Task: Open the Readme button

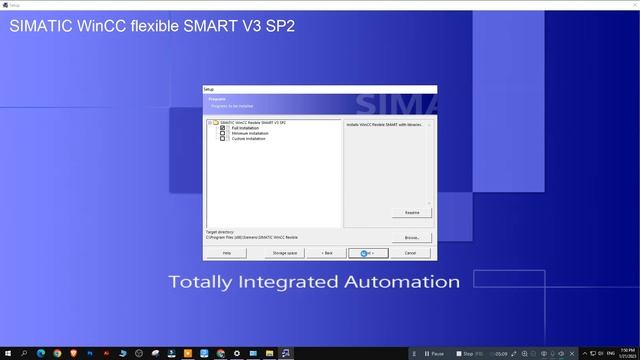Action: pos(411,213)
